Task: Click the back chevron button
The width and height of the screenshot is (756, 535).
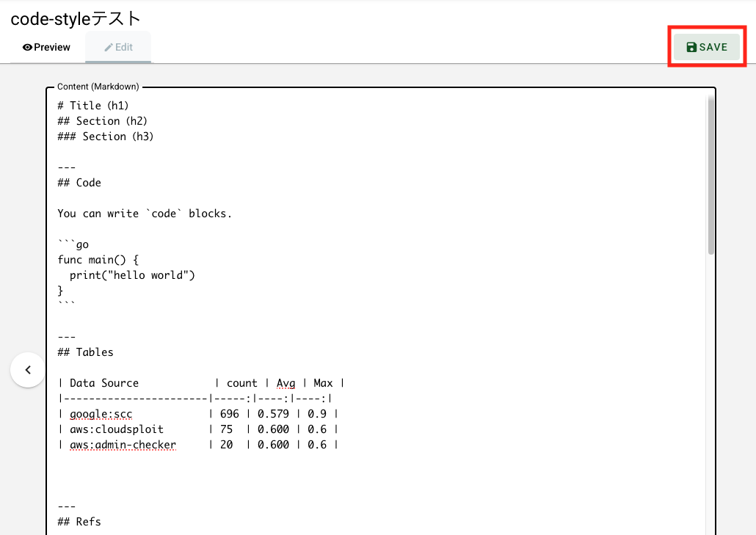Action: click(x=28, y=370)
